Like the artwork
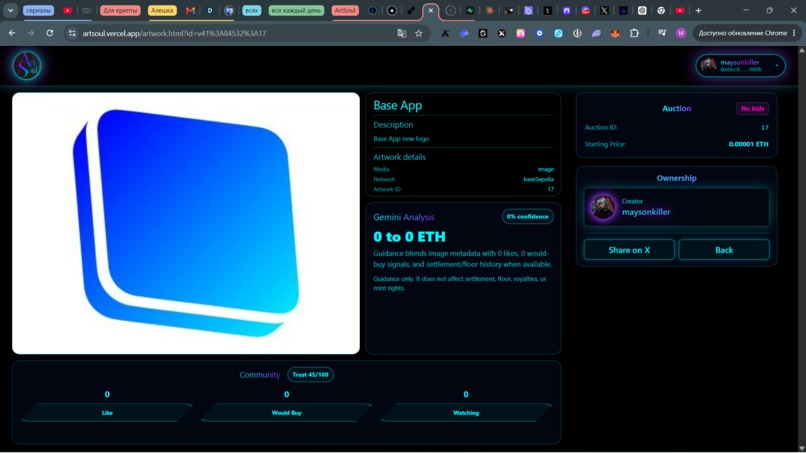Image resolution: width=806 pixels, height=453 pixels. [x=107, y=412]
